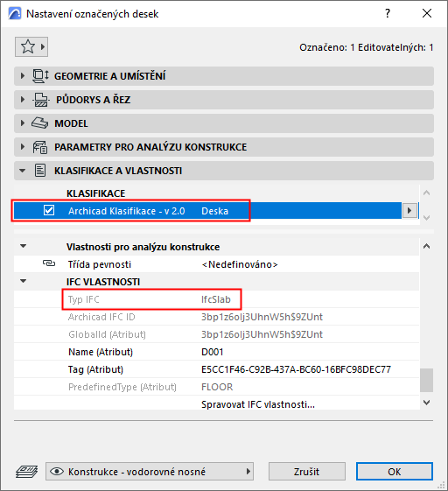Click the properties list scroll-down arrow
This screenshot has width=448, height=491.
tap(426, 403)
